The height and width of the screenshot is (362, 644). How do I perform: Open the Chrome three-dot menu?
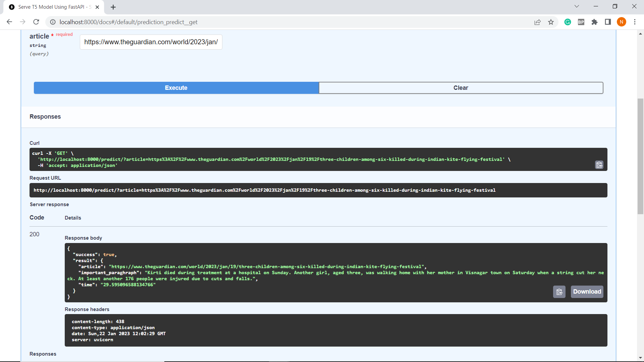pos(635,22)
